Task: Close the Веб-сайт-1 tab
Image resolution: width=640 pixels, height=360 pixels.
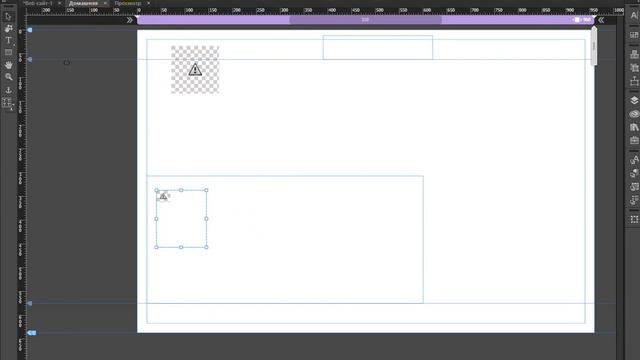Action: [59, 3]
